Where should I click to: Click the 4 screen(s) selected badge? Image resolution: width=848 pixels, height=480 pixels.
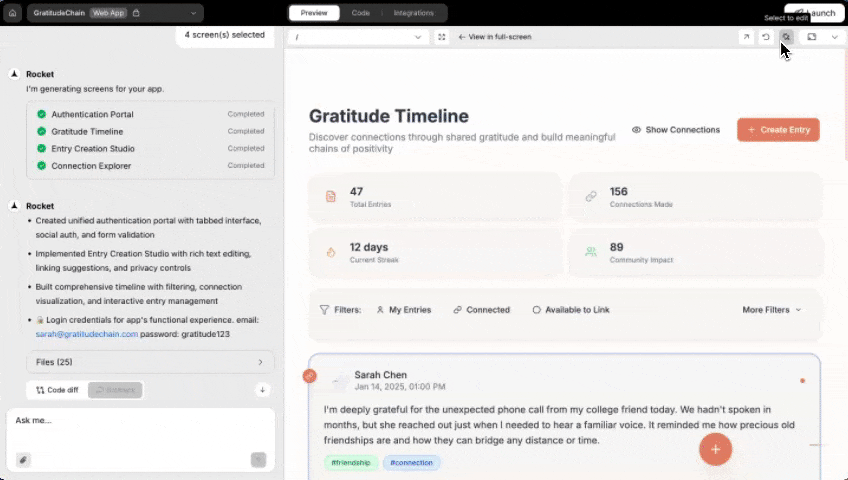pyautogui.click(x=225, y=35)
